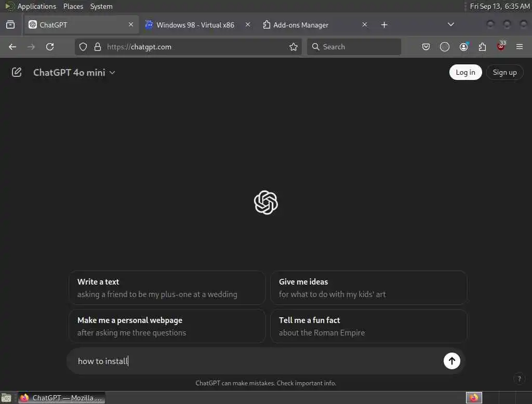The image size is (532, 404).
Task: Click the site security padlock icon
Action: [98, 47]
